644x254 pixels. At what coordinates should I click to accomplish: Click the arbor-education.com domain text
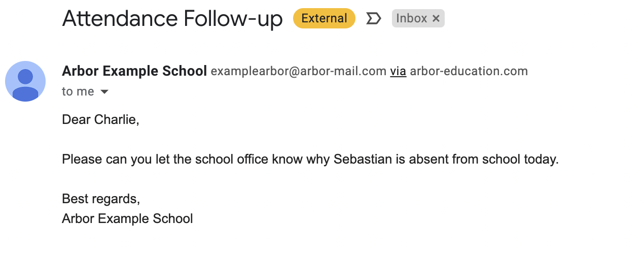(469, 71)
